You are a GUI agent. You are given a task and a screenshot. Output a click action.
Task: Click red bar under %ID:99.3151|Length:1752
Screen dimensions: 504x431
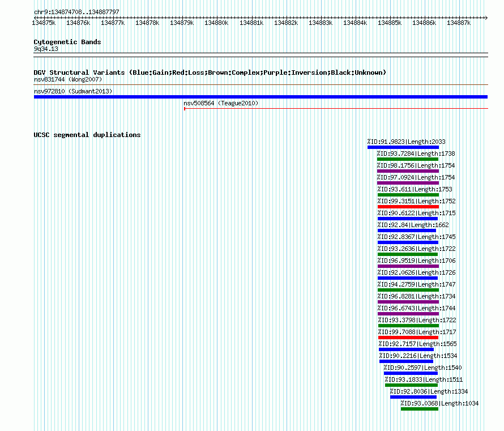[x=408, y=207]
